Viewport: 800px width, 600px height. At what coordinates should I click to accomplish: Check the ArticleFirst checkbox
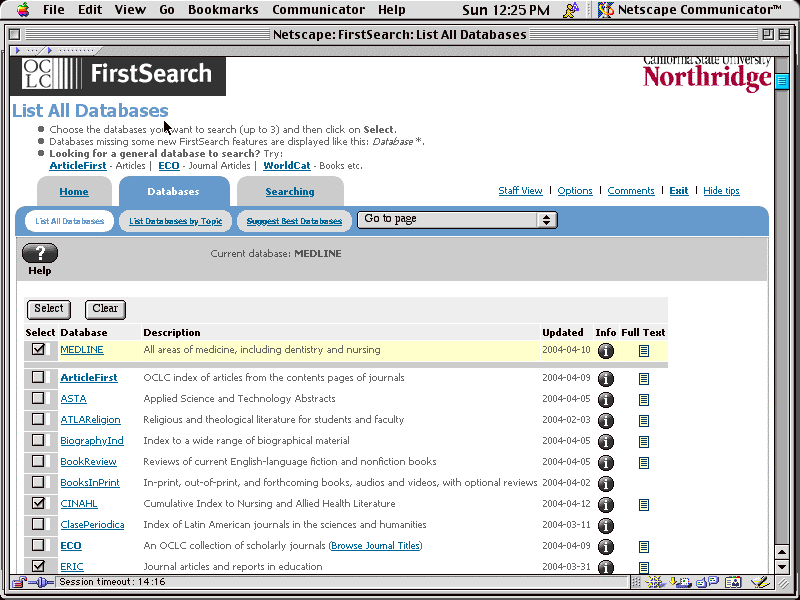tap(38, 377)
